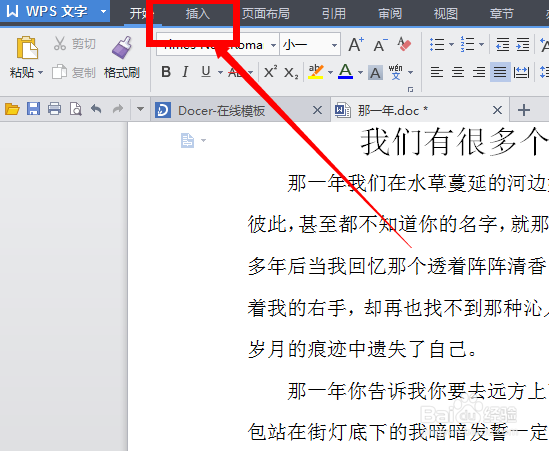Select justified alignment
549x451 pixels.
point(500,72)
